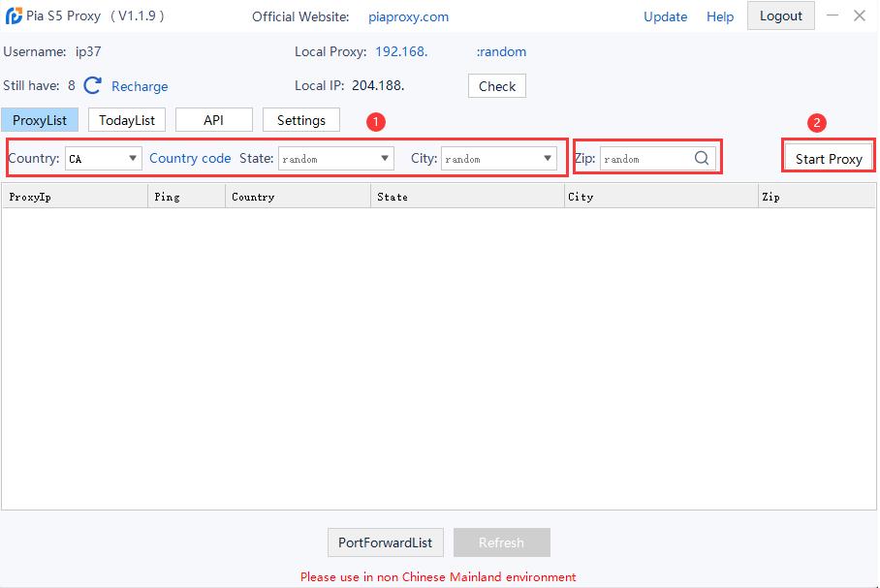Open the Help link
This screenshot has height=588, width=880.
pyautogui.click(x=720, y=16)
